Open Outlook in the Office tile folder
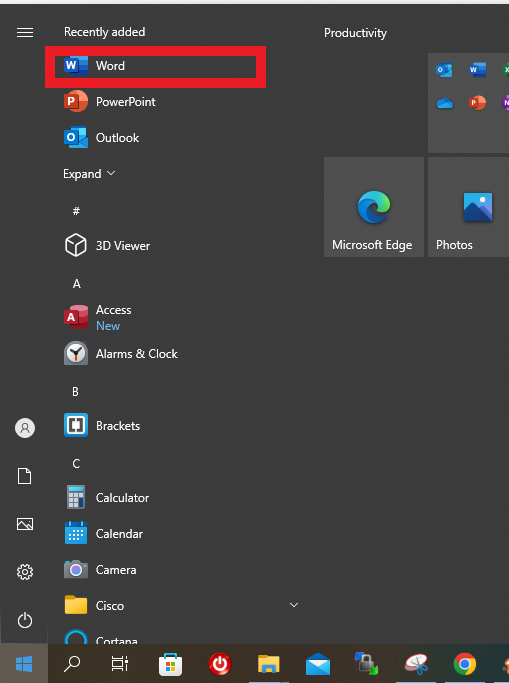The image size is (509, 683). point(444,70)
